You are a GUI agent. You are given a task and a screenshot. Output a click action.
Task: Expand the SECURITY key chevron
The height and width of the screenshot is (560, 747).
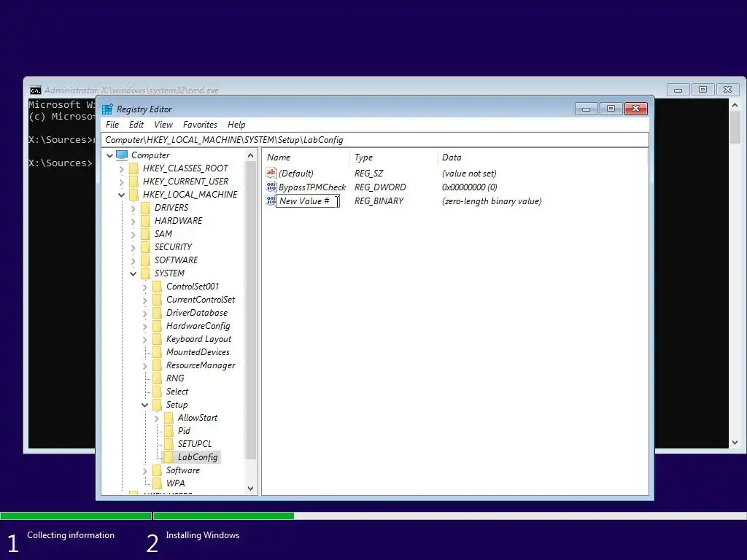pos(133,248)
